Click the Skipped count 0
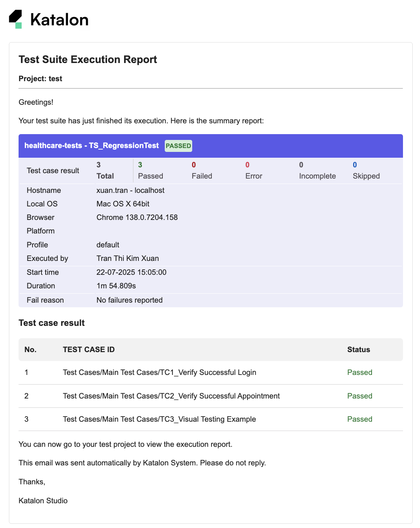The width and height of the screenshot is (420, 528). pos(355,165)
